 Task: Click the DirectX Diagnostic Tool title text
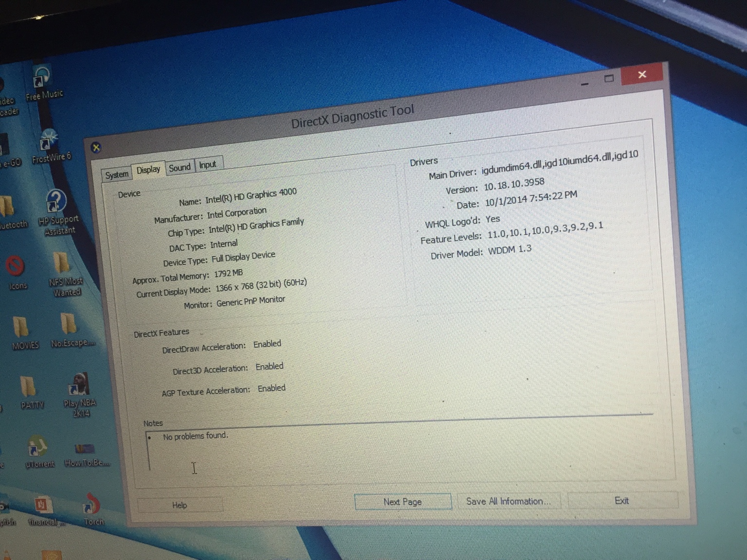coord(353,117)
